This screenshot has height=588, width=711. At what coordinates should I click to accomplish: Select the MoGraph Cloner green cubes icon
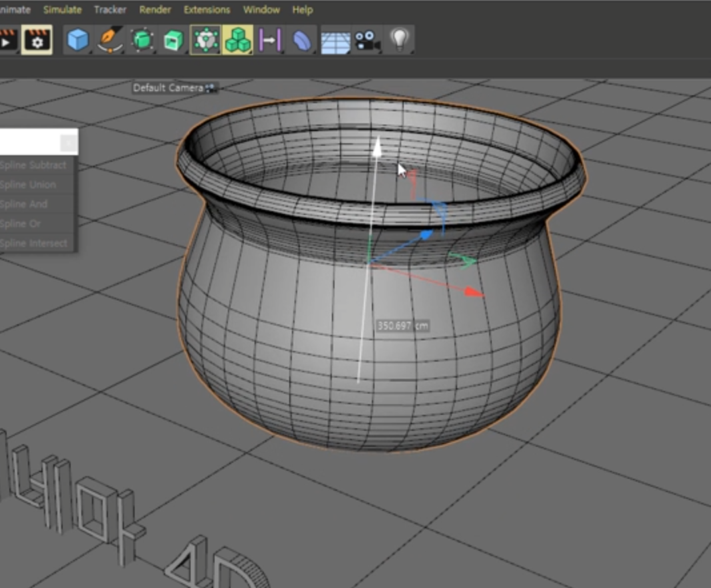pos(238,40)
